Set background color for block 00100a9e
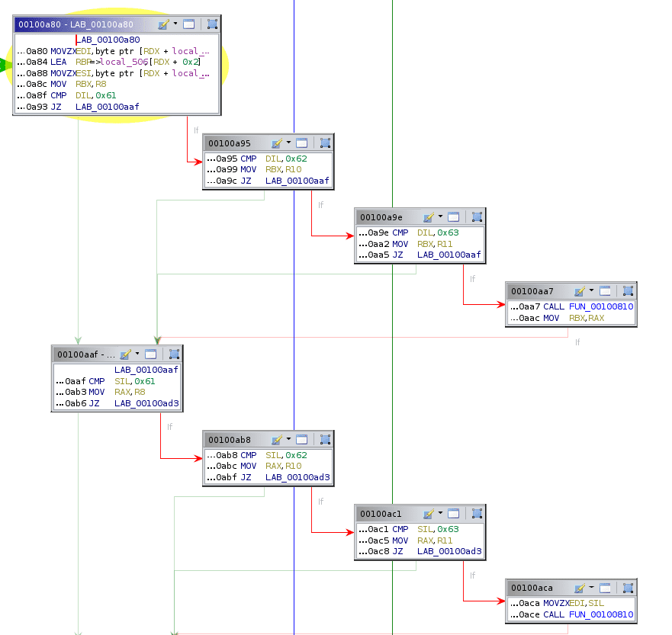The height and width of the screenshot is (635, 672). [x=429, y=217]
